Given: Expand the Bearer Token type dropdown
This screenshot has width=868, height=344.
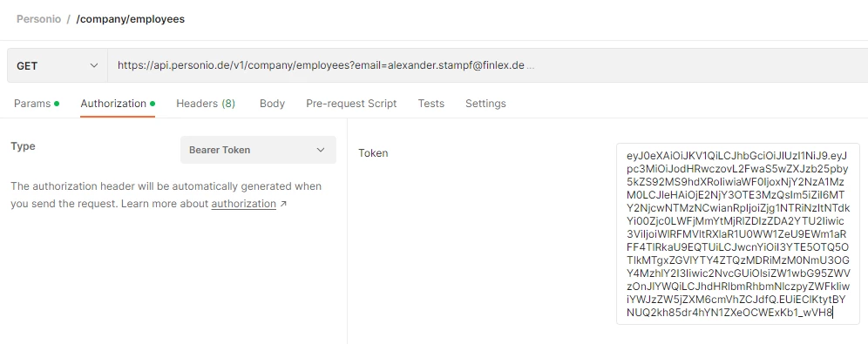Looking at the screenshot, I should coord(258,150).
